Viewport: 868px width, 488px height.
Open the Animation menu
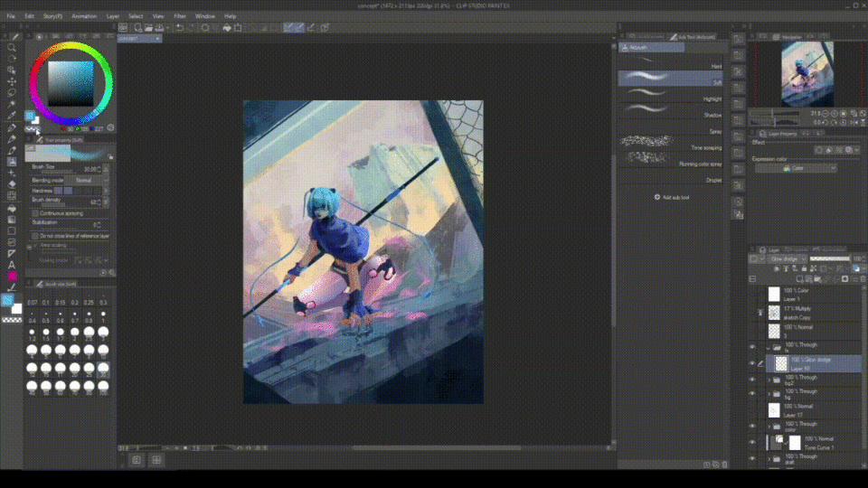(84, 16)
